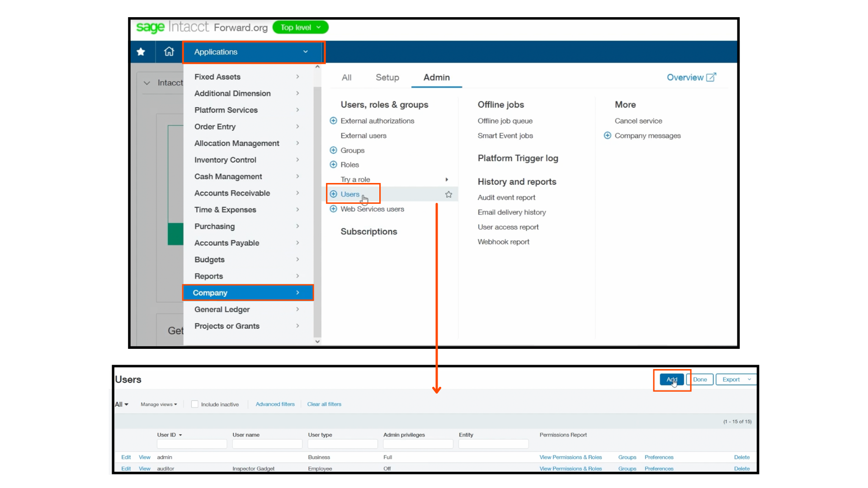
Task: Click the plus icon next to Users
Action: pyautogui.click(x=333, y=194)
